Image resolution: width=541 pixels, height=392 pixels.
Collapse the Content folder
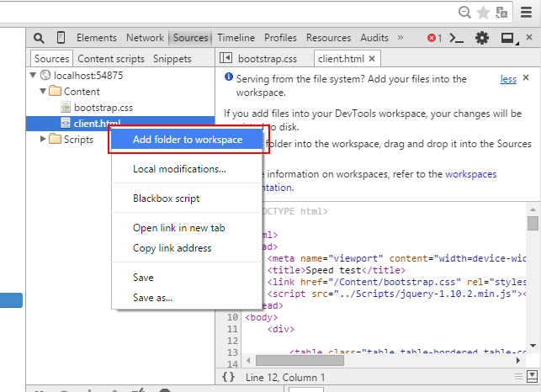43,91
